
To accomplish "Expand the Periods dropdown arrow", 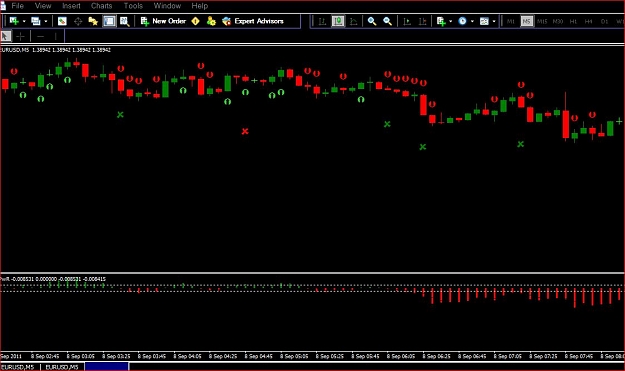I will coord(472,21).
